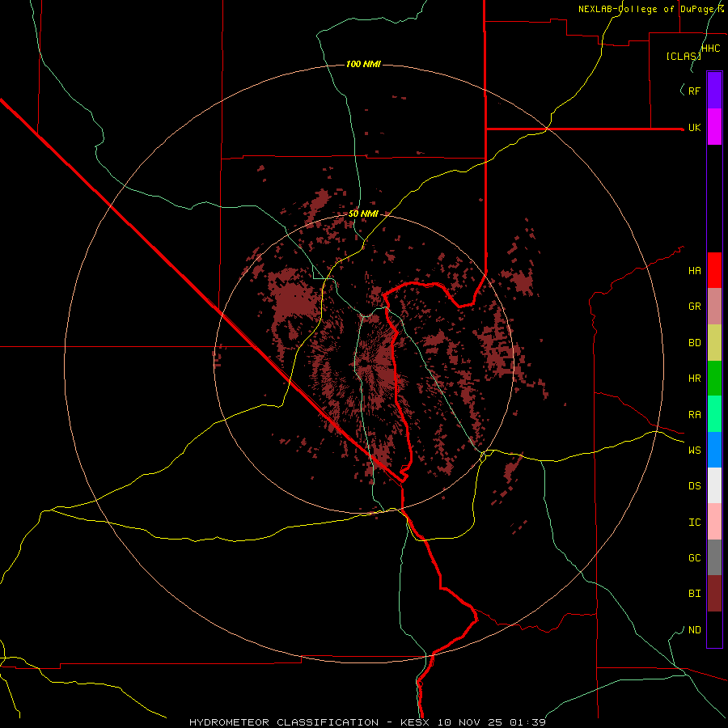Click the ND legend label

click(x=694, y=629)
